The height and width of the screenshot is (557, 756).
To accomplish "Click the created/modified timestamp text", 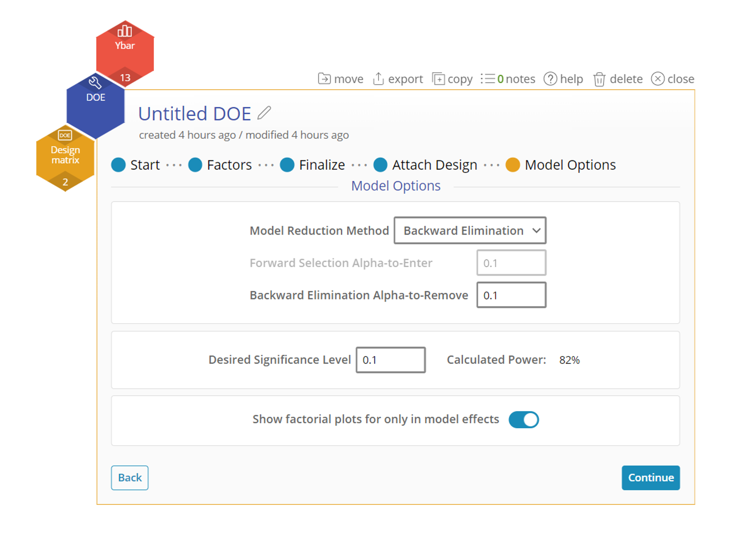I will click(244, 135).
